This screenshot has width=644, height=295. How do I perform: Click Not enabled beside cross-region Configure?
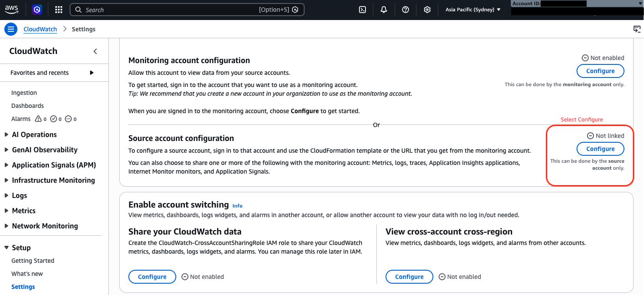[x=460, y=277]
